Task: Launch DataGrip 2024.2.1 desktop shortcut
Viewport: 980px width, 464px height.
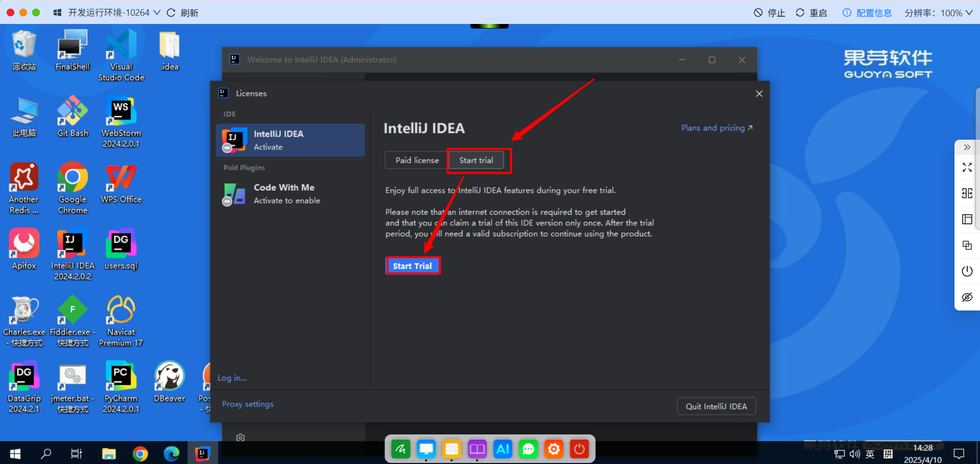Action: tap(24, 386)
